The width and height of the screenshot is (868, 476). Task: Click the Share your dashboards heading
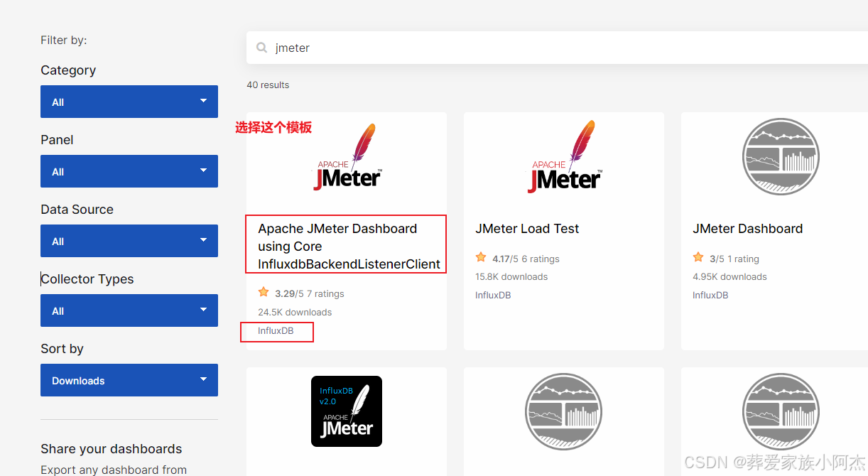tap(112, 448)
